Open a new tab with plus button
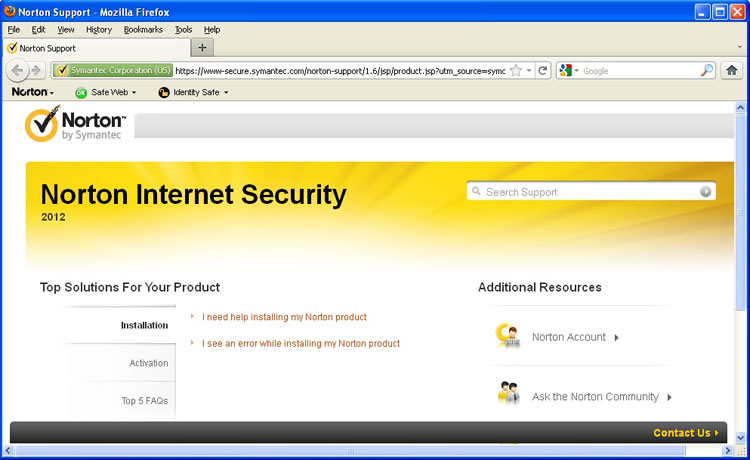The width and height of the screenshot is (750, 460). point(202,48)
